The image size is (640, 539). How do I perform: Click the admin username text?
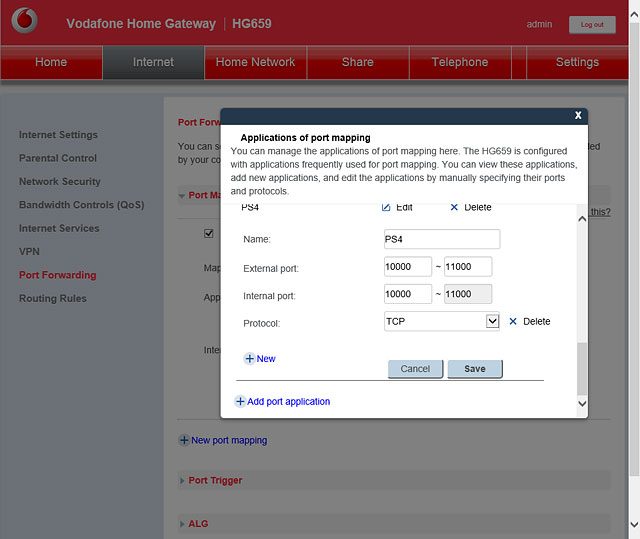click(539, 24)
